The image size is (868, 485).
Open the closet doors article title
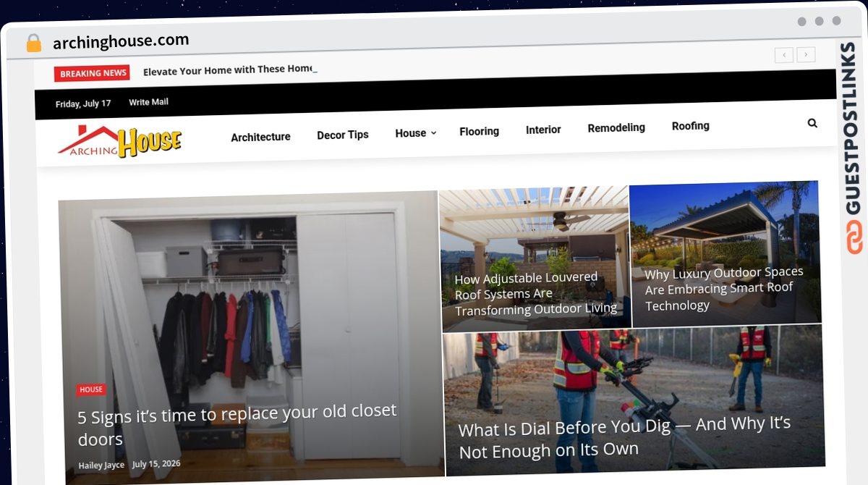coord(237,426)
